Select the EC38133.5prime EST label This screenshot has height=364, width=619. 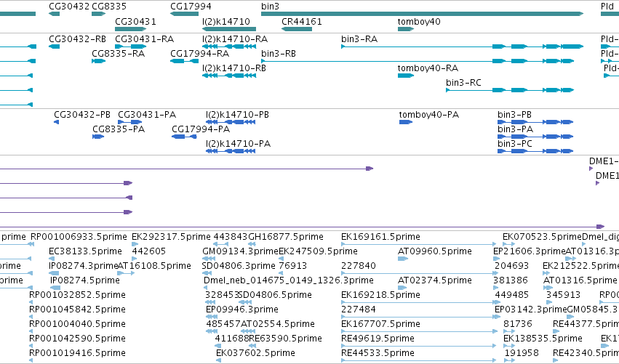[x=85, y=251]
